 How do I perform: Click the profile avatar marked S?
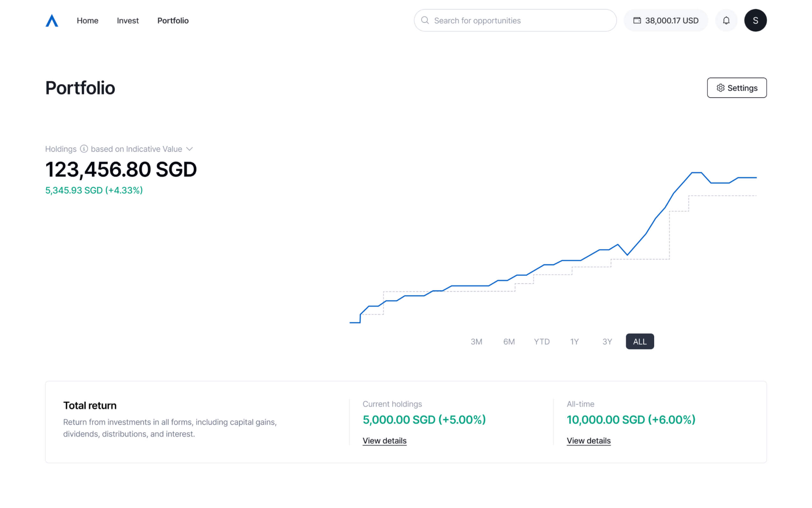point(756,20)
